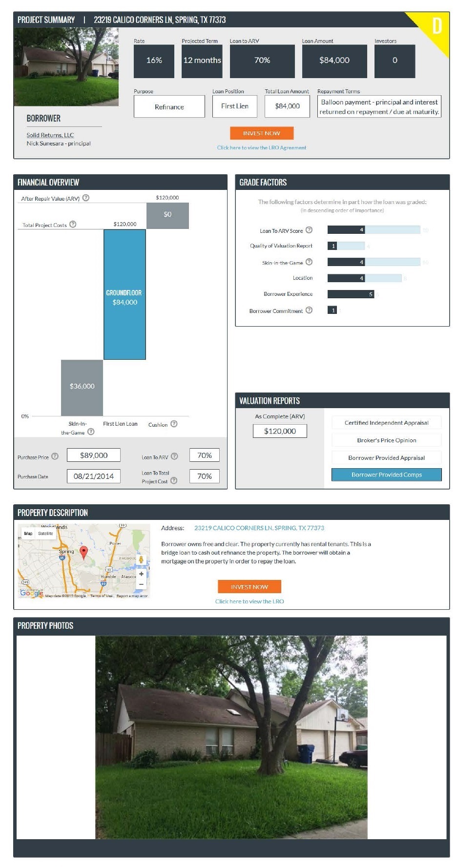Select the Map view tab
The width and height of the screenshot is (458, 868).
[x=28, y=533]
